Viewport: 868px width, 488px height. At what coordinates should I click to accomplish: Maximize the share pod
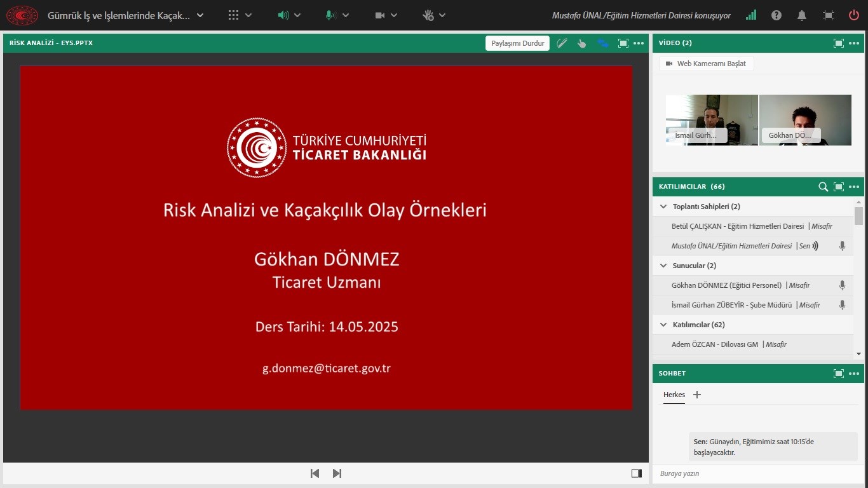pos(623,43)
